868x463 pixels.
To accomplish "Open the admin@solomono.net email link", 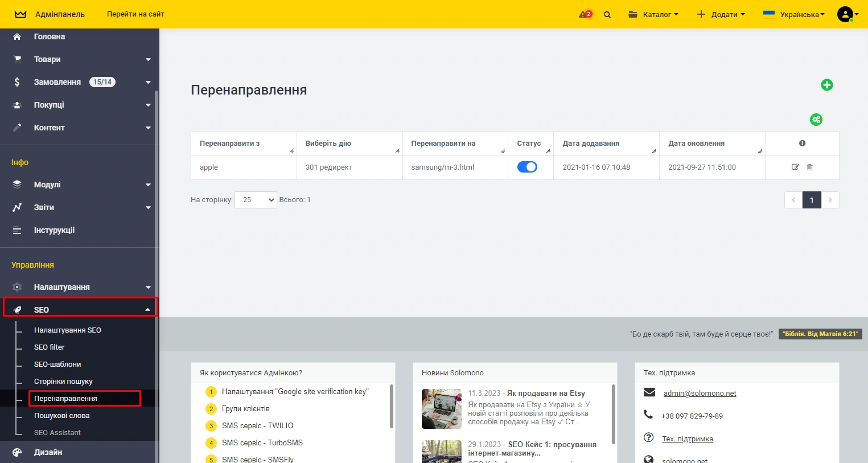I will pos(700,393).
